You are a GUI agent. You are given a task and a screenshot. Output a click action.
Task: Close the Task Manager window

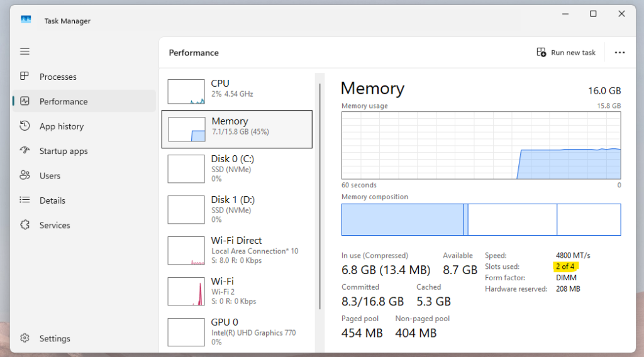pyautogui.click(x=621, y=14)
